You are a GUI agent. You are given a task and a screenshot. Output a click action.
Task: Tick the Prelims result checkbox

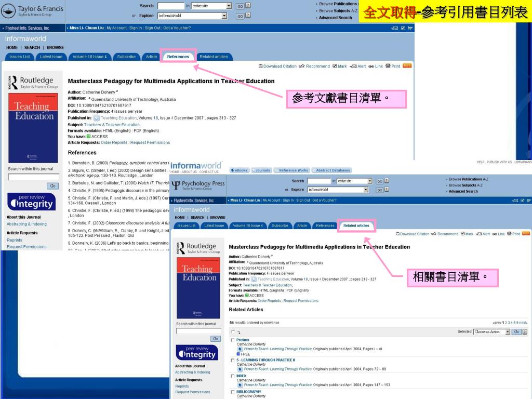tap(233, 340)
